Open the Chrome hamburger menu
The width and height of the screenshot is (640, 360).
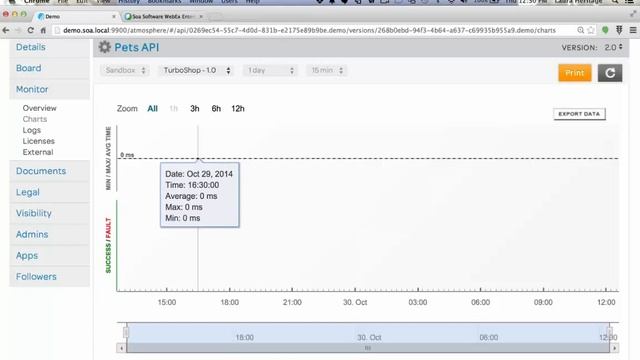pyautogui.click(x=633, y=30)
